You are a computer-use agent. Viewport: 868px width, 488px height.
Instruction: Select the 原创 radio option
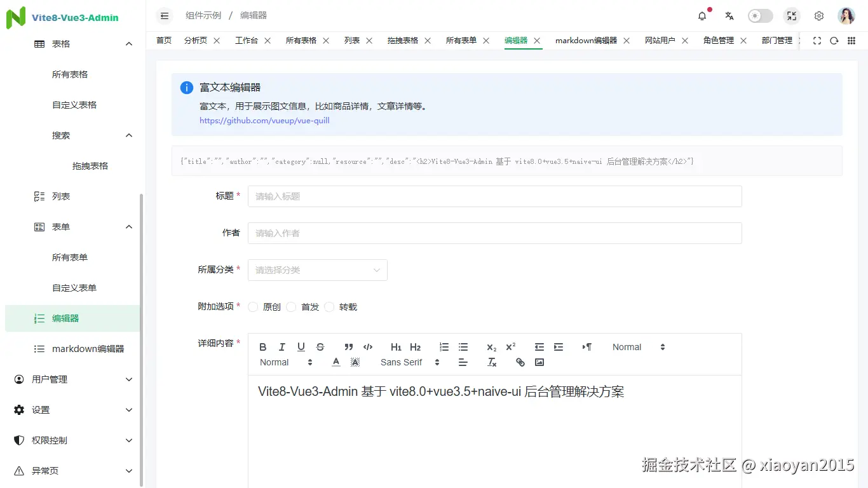[264, 307]
